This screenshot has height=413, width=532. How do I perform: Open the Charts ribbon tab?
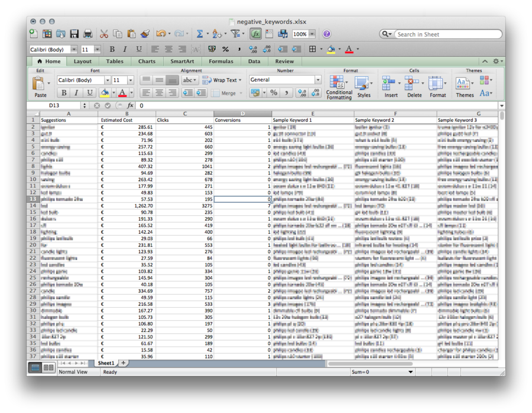(147, 61)
